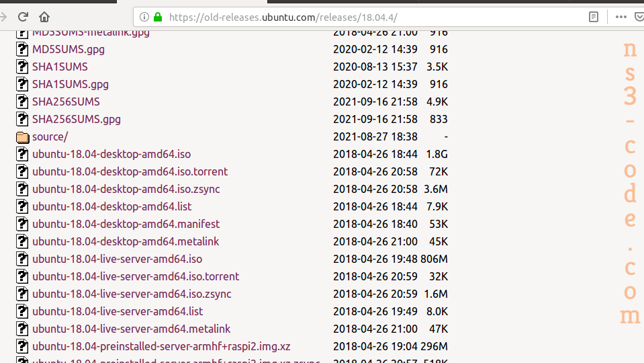Click the icon beside live-server-amd64.metalink
644x363 pixels.
click(x=22, y=329)
